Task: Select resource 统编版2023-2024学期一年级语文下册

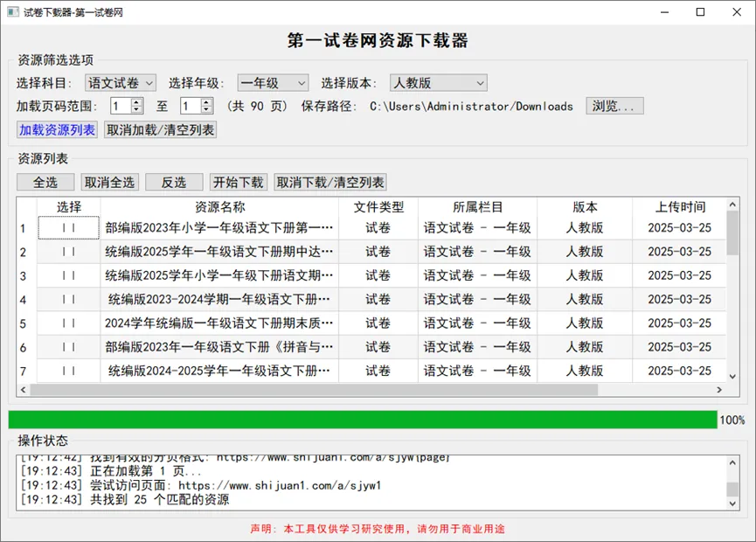Action: click(219, 300)
